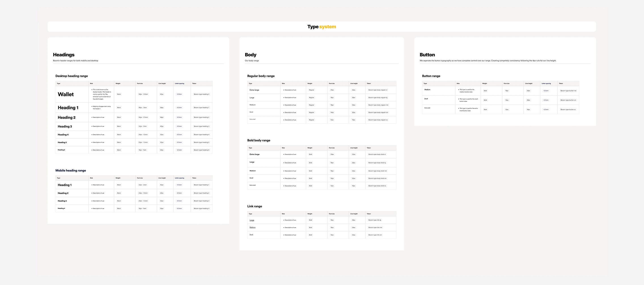Click "$boom-type-heading-4" in the Mobile heading table
Image resolution: width=644 pixels, height=285 pixels.
[201, 208]
